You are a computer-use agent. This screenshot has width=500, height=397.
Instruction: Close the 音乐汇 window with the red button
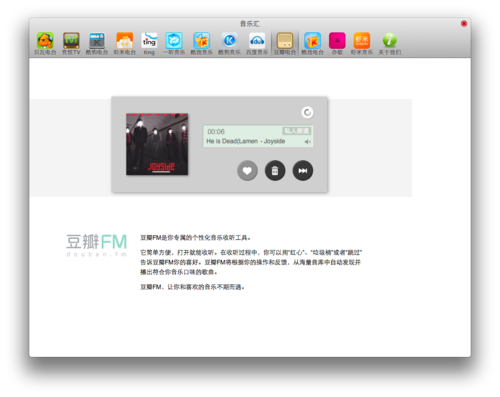coord(464,24)
